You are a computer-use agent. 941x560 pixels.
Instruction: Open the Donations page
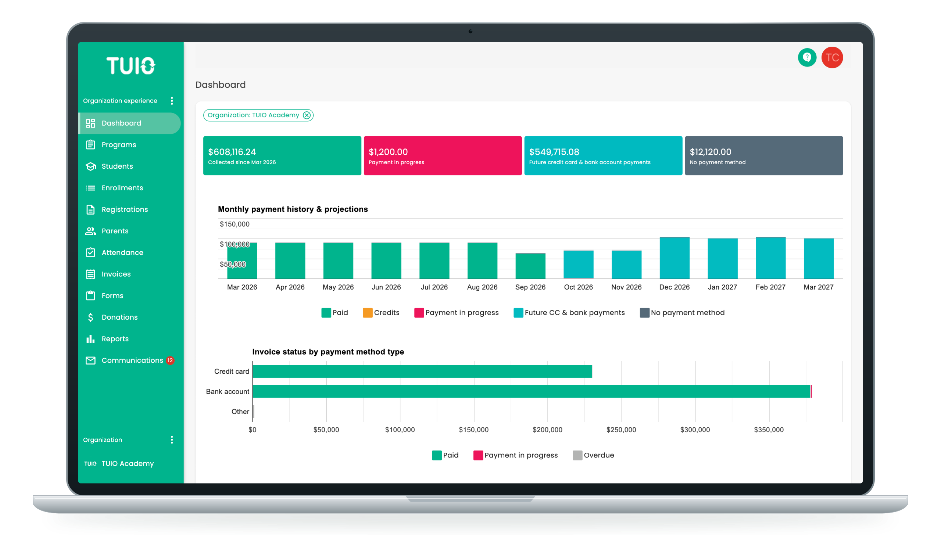point(129,317)
